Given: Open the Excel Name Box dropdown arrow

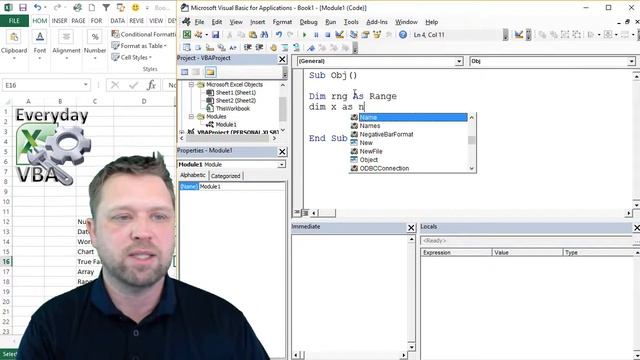Looking at the screenshot, I should pos(85,85).
